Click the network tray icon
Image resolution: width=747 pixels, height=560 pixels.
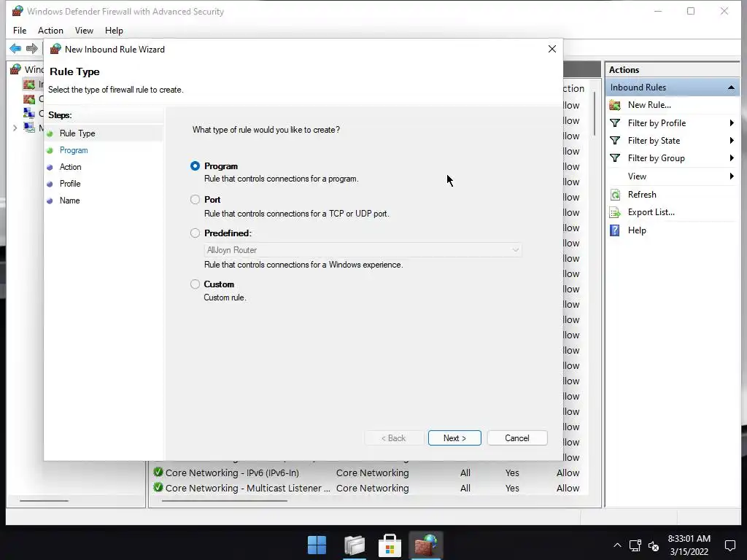635,545
